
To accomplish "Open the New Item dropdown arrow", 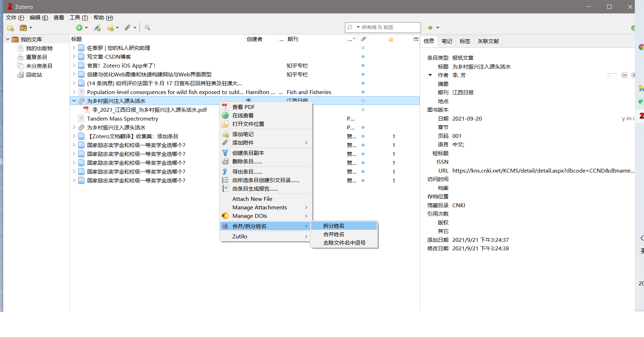I will point(86,28).
